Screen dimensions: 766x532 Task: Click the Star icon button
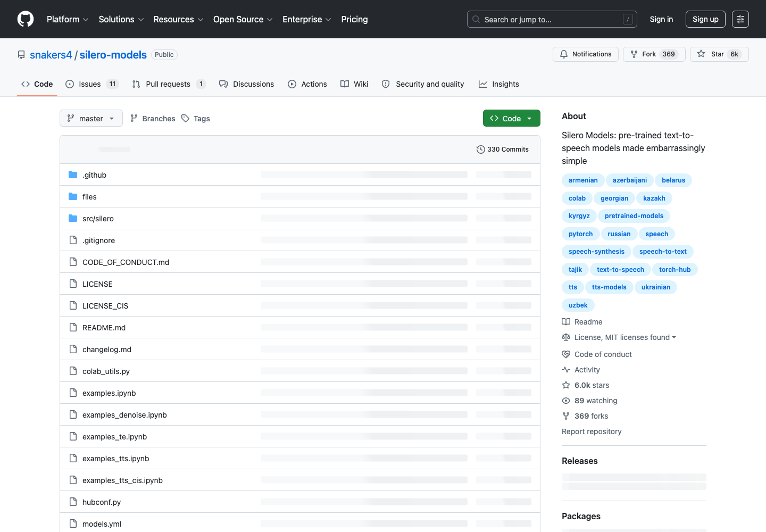click(x=701, y=54)
